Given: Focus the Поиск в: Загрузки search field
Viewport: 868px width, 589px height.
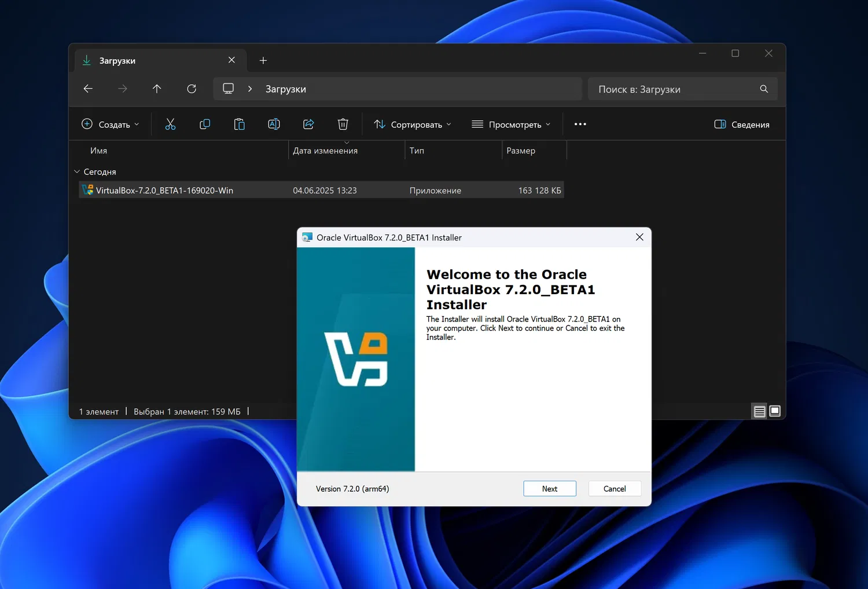Looking at the screenshot, I should point(683,89).
